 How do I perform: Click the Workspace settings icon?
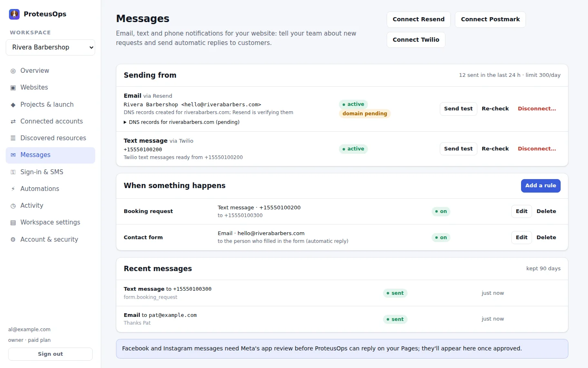13,222
